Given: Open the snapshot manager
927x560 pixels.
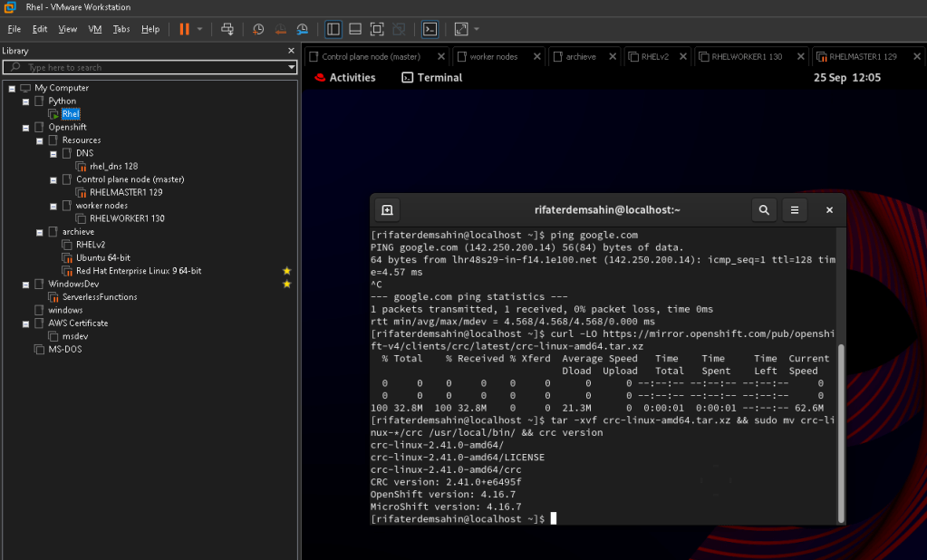Looking at the screenshot, I should click(302, 29).
